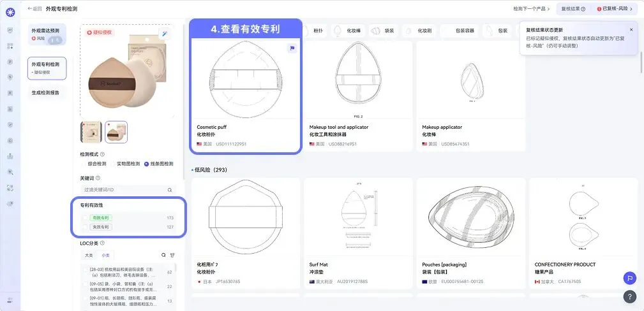Image resolution: width=644 pixels, height=311 pixels.
Task: Expand 检测下一个产品 chevron link
Action: (532, 9)
